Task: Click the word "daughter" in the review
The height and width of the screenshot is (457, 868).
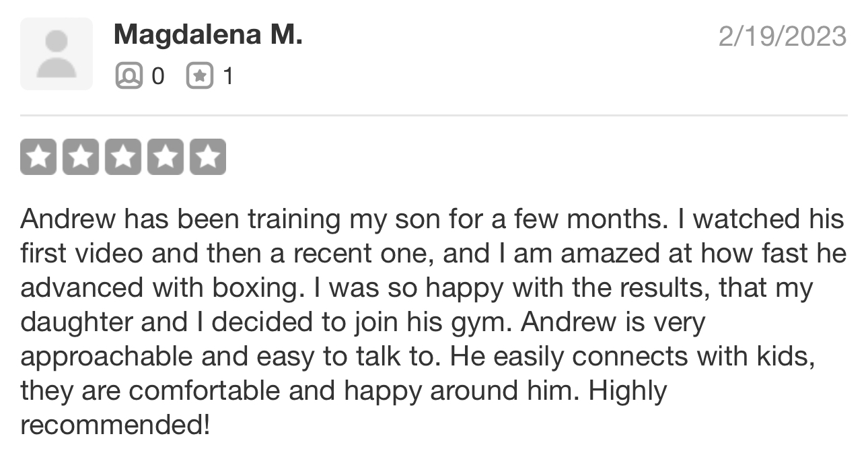Action: [77, 322]
